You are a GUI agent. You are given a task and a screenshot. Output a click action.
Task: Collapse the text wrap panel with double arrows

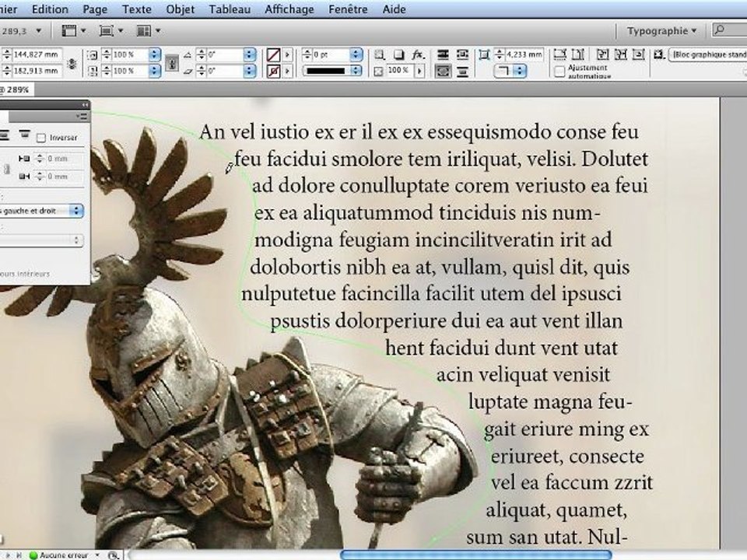tap(84, 105)
